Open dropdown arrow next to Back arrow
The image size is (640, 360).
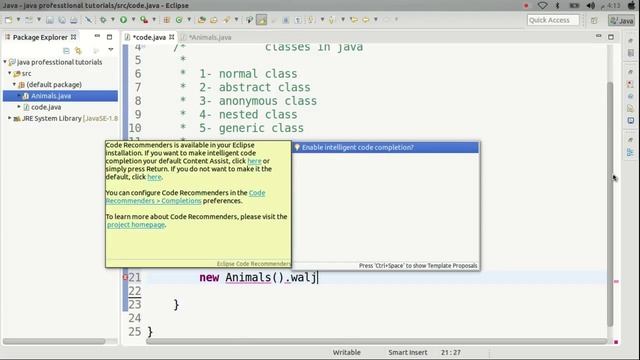[376, 20]
